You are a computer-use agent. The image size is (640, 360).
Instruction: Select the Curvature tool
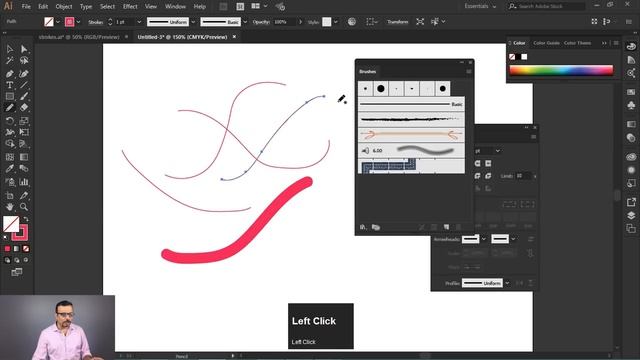(x=24, y=74)
